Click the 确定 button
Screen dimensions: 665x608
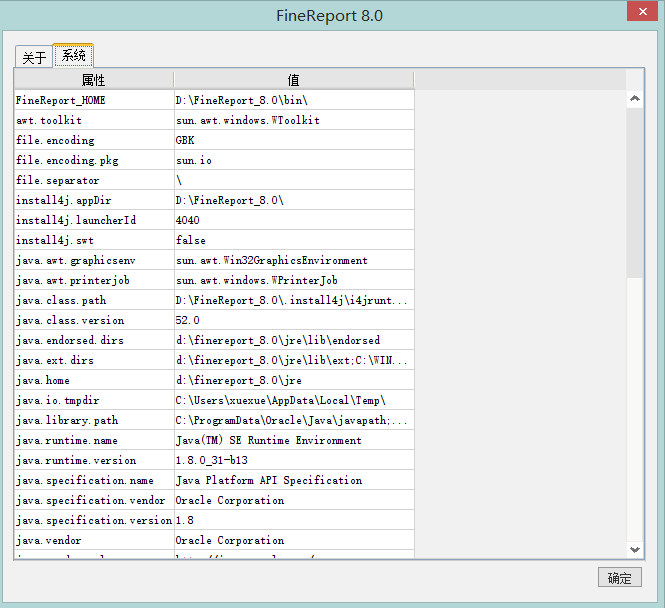point(620,577)
